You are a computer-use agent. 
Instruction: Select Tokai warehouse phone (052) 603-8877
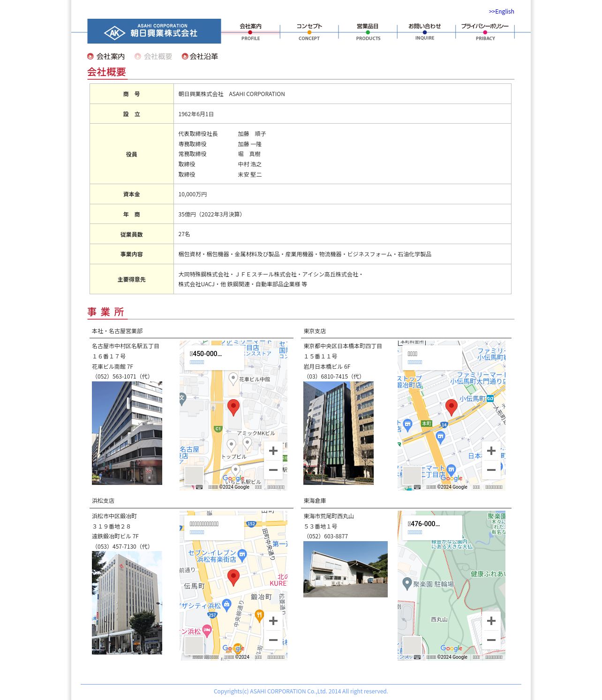[326, 536]
